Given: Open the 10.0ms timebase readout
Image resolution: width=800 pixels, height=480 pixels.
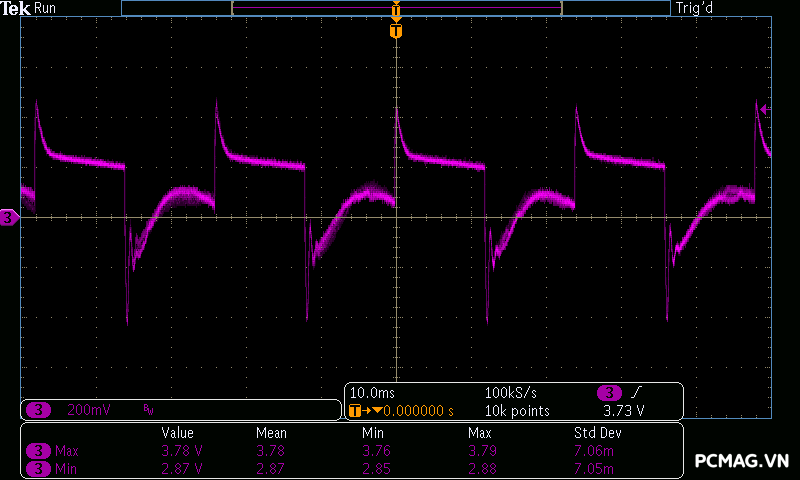Looking at the screenshot, I should click(x=373, y=392).
